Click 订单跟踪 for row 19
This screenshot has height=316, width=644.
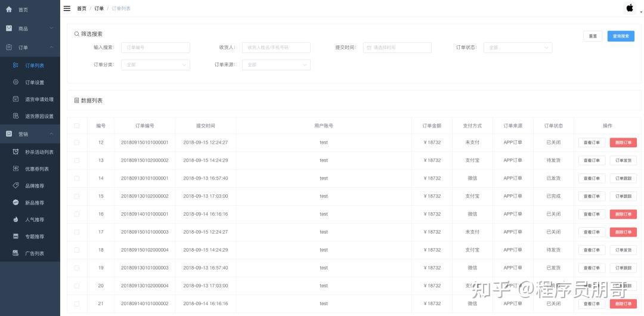[624, 268]
